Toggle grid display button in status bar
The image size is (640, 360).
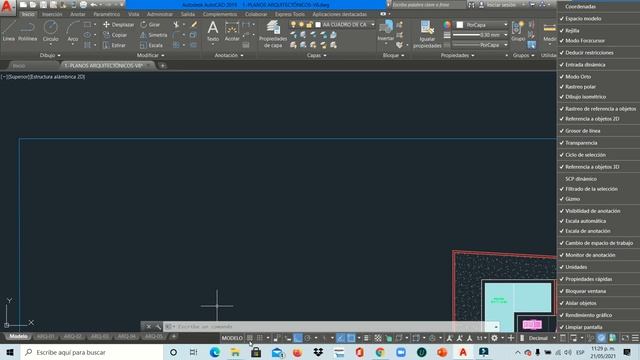pos(249,338)
